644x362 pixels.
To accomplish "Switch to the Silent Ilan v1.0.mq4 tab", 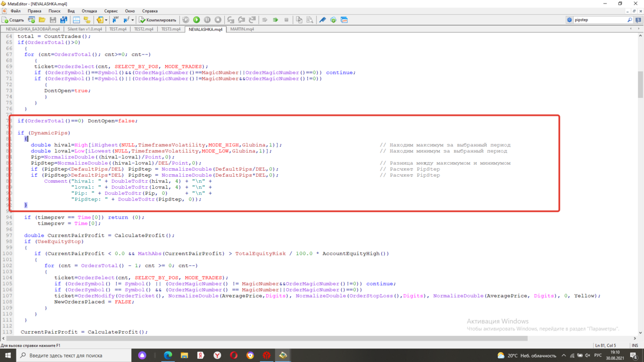I will click(x=85, y=29).
